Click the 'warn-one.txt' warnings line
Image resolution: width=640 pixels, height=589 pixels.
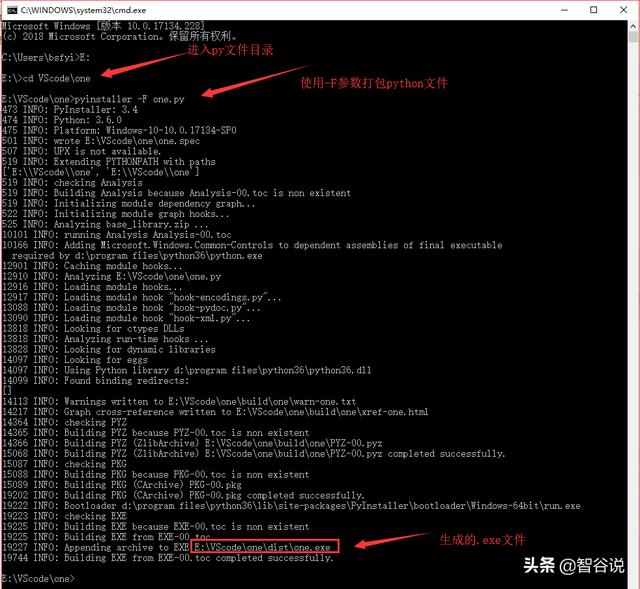pyautogui.click(x=179, y=402)
